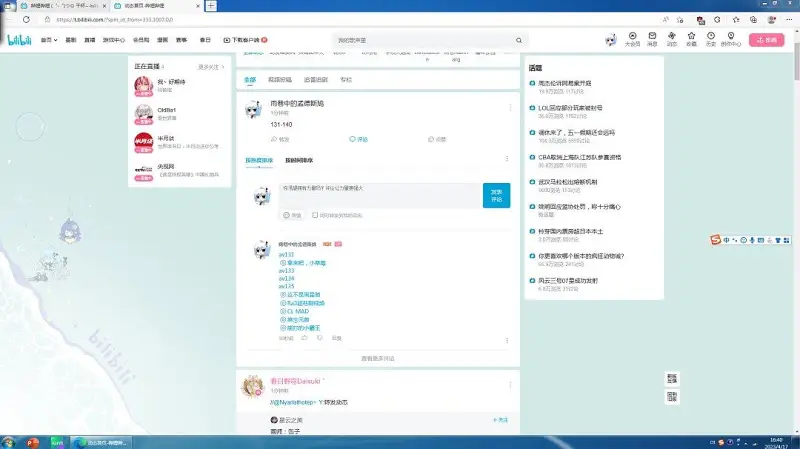Open the three-dot menu beside comment sort tabs
This screenshot has width=800, height=449.
coord(507,159)
